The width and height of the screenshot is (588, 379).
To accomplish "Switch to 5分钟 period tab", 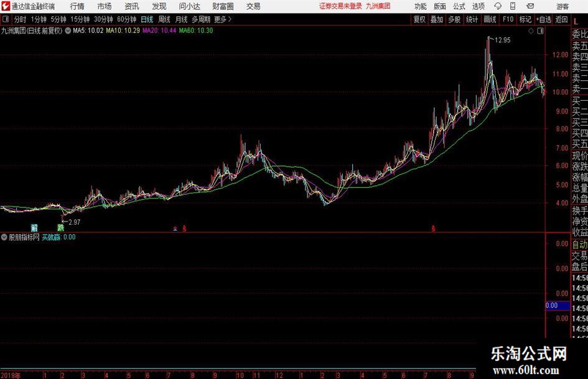I will (58, 19).
